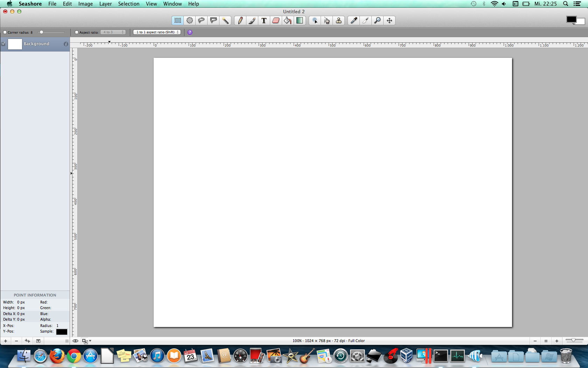Enable the Aspect ratio checkbox
The image size is (588, 368).
tap(77, 32)
